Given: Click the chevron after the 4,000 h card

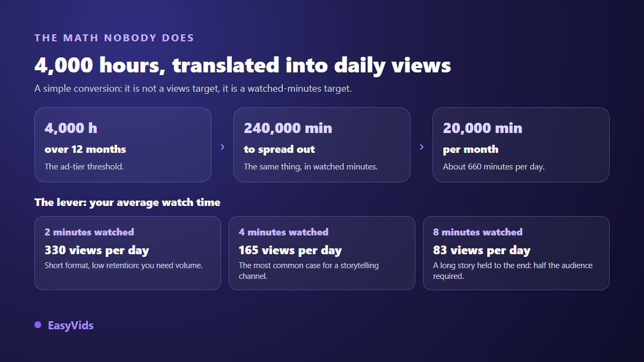Looking at the screenshot, I should 222,147.
